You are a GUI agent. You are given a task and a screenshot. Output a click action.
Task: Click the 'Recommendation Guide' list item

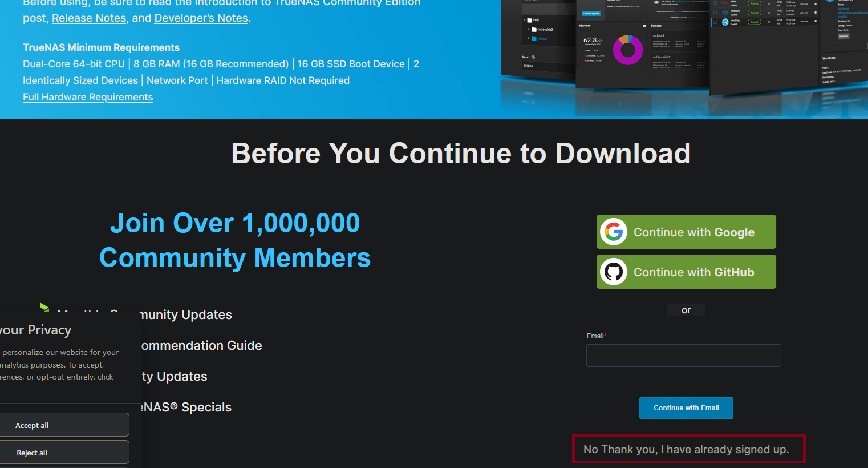click(201, 346)
